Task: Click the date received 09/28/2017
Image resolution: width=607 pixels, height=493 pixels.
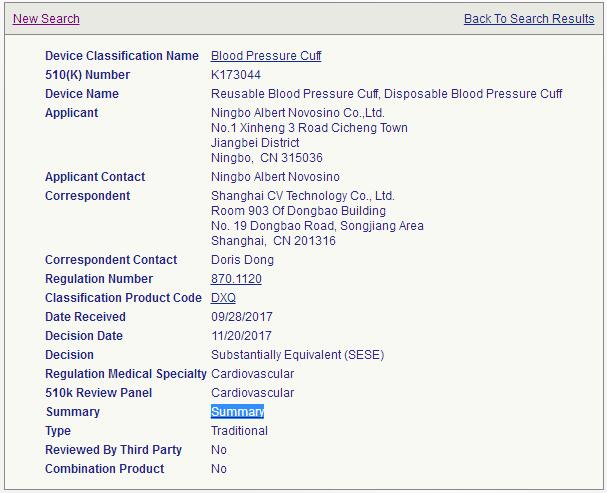Action: (241, 317)
